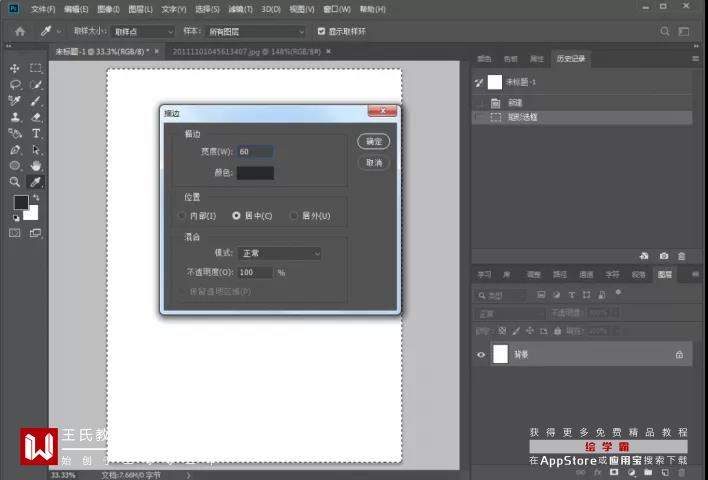Select the Eraser tool
The image size is (708, 480).
tap(36, 117)
